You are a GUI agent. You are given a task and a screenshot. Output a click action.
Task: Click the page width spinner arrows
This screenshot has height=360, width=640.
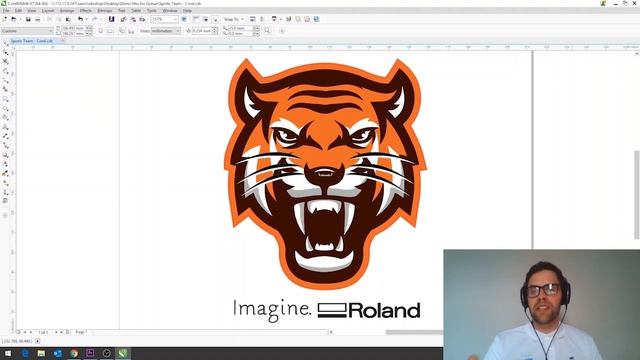89,28
